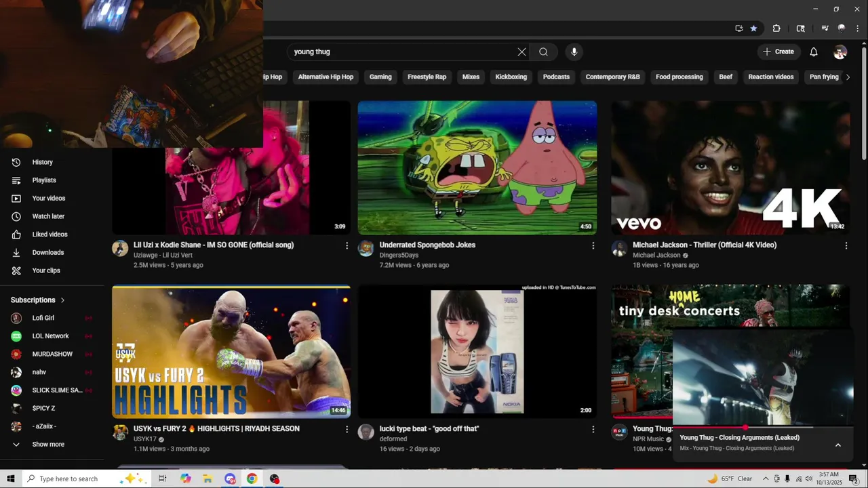This screenshot has height=488, width=868.
Task: Open options for Lil Uzi x Kodie Shane video
Action: [x=347, y=245]
